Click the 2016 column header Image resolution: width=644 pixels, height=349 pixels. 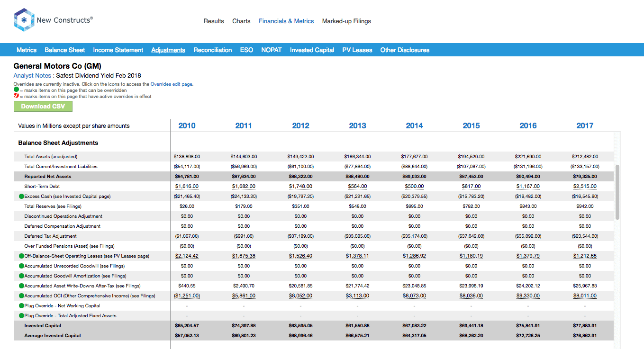(x=528, y=125)
